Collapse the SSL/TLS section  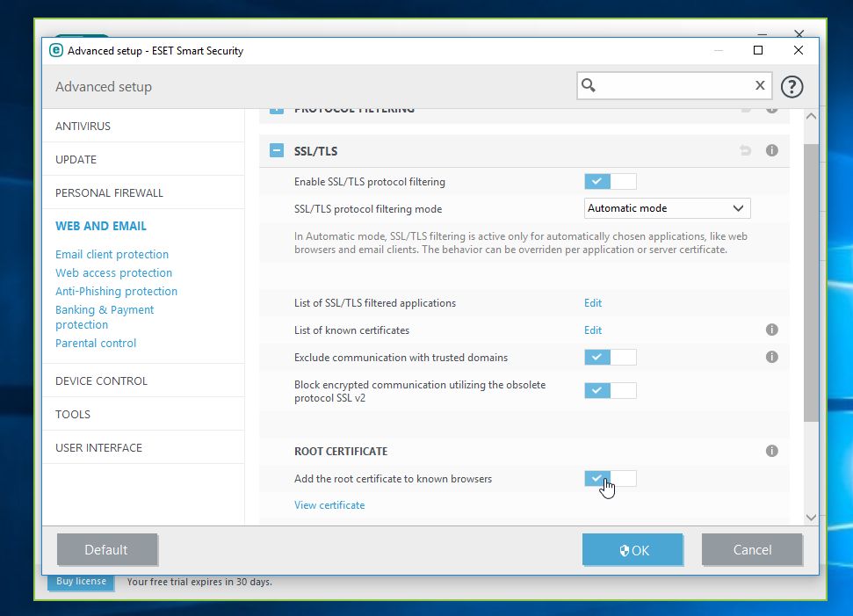277,151
